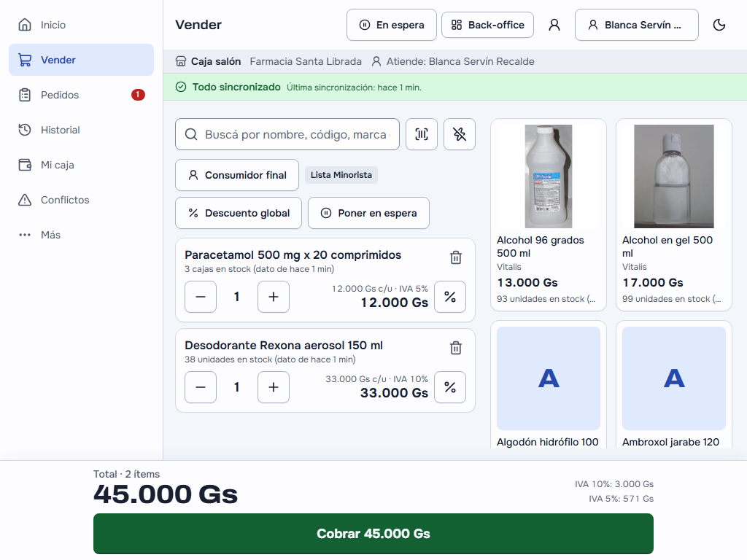Decrease Desodorante Rexona quantity

coord(201,387)
